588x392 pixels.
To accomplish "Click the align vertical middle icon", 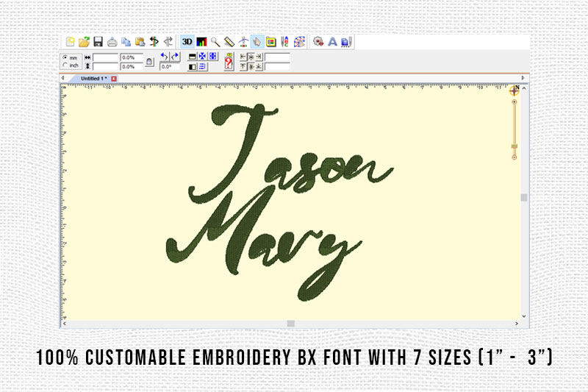I will click(251, 67).
